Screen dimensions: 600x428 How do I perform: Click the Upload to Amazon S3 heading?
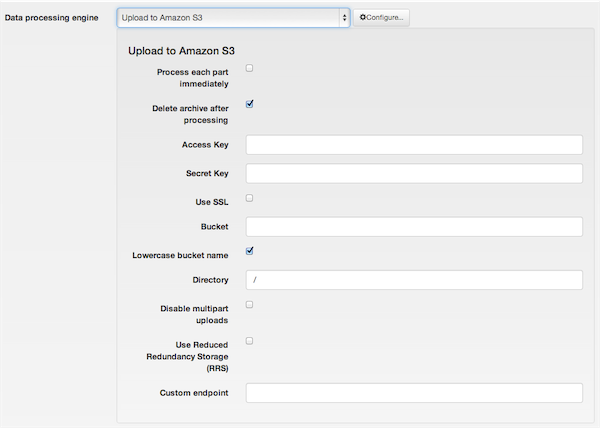click(x=181, y=51)
